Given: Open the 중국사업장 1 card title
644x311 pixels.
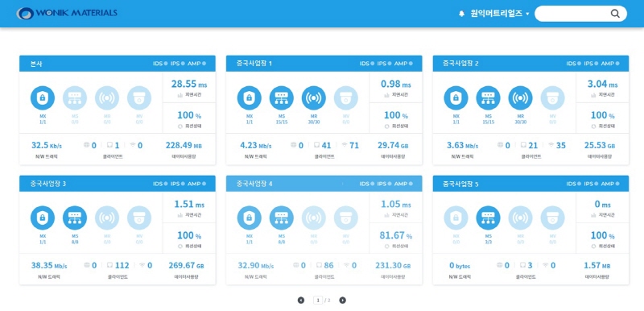Looking at the screenshot, I should [x=254, y=64].
